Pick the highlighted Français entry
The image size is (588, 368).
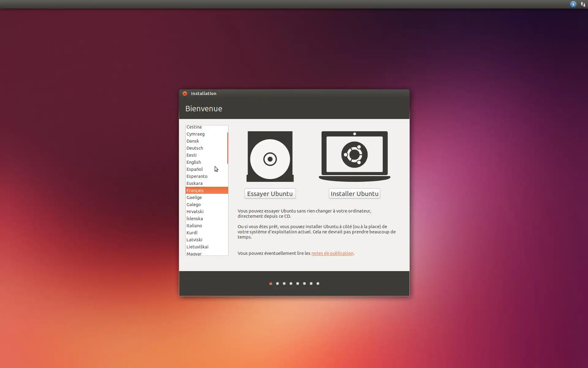[195, 190]
